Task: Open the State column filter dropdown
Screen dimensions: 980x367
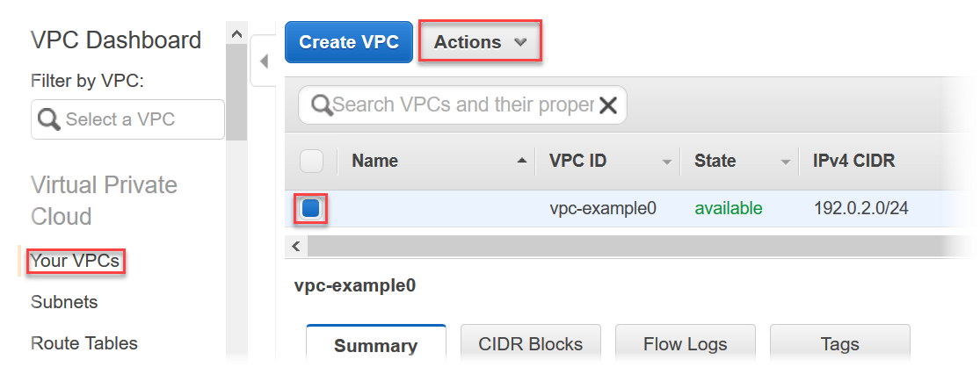Action: (x=785, y=162)
